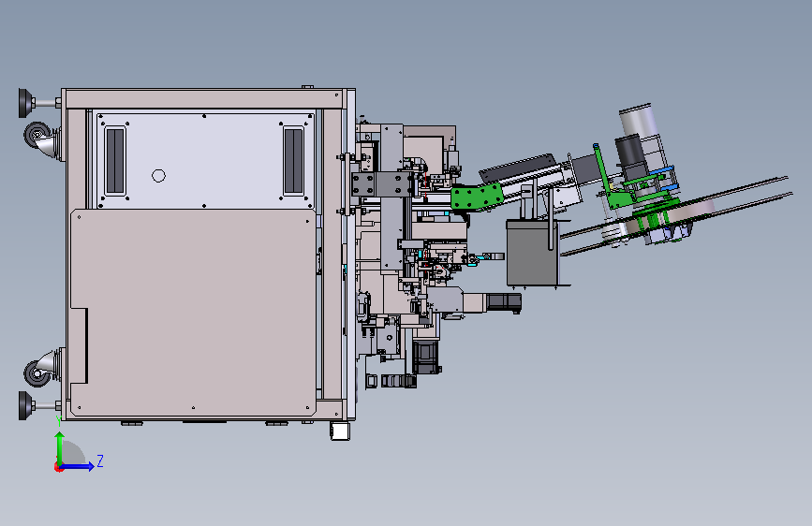This screenshot has width=812, height=526.
Task: Select the left ventilation slot on upper panel
Action: (x=115, y=161)
